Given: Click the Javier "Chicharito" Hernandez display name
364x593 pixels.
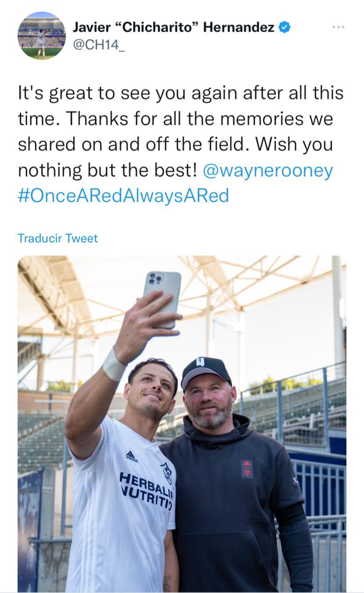Looking at the screenshot, I should pos(173,28).
